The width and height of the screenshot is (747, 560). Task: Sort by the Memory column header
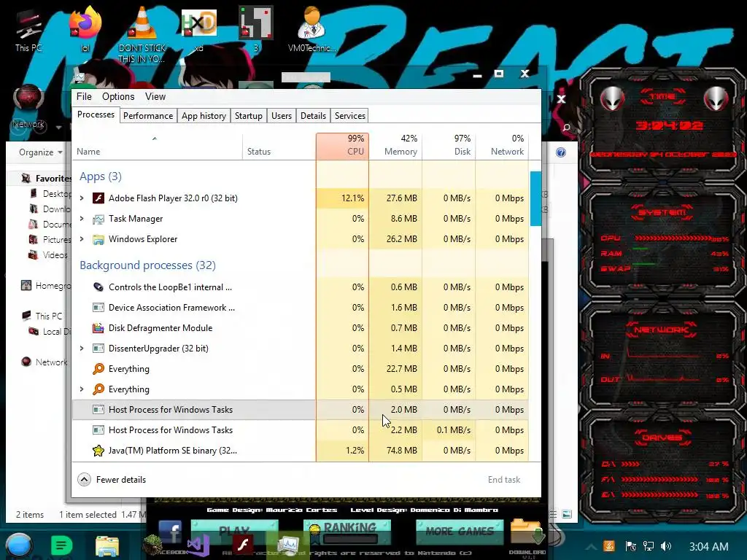pyautogui.click(x=395, y=145)
